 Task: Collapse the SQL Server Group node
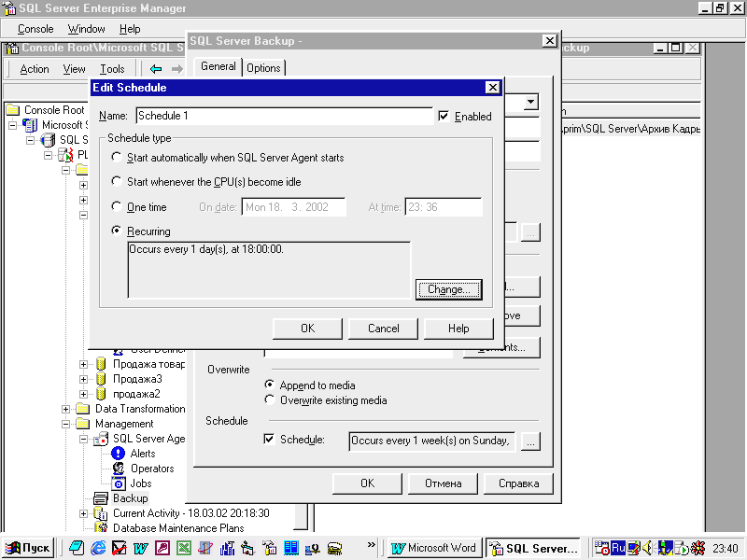[31, 141]
